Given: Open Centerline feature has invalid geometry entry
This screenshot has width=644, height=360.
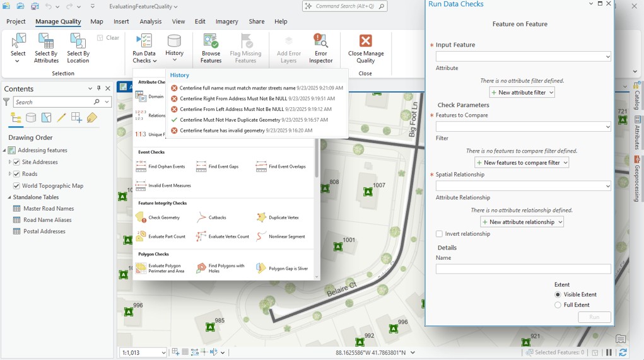Looking at the screenshot, I should point(242,131).
